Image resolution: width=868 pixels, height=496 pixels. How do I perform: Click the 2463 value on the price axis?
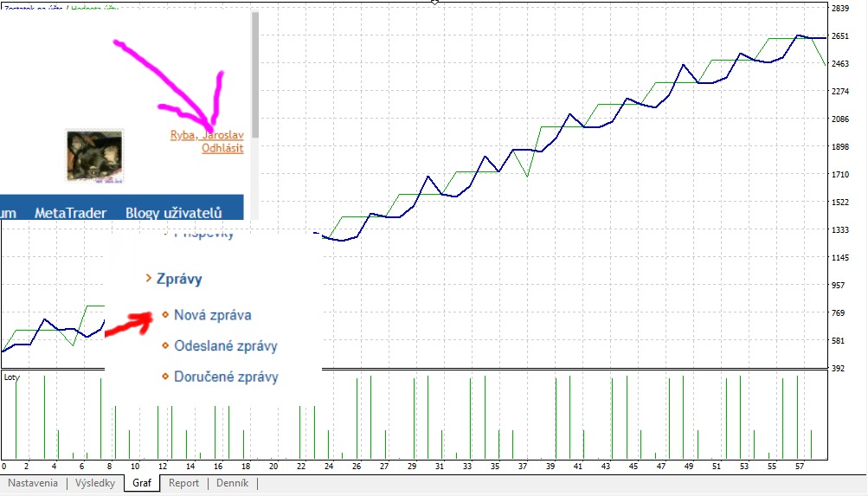(839, 64)
